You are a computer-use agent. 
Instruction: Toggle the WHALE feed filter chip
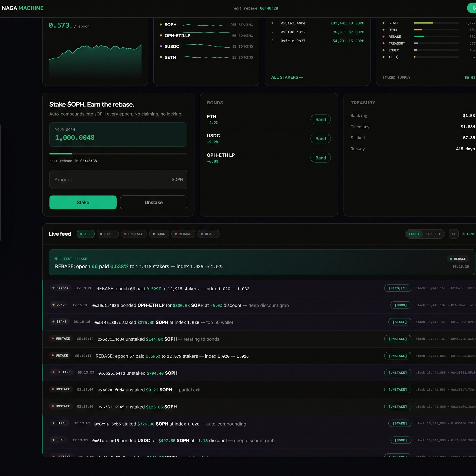(208, 234)
